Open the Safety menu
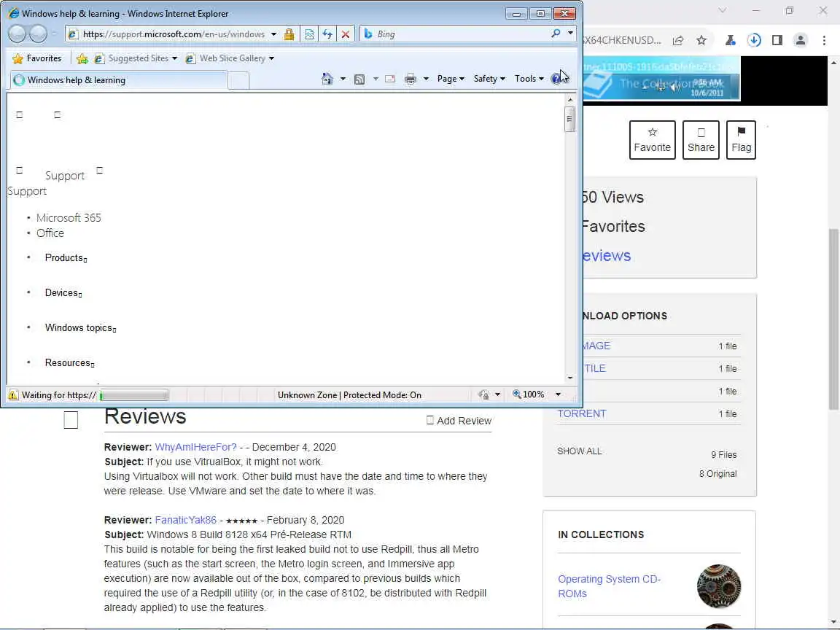This screenshot has width=840, height=630. coord(489,79)
